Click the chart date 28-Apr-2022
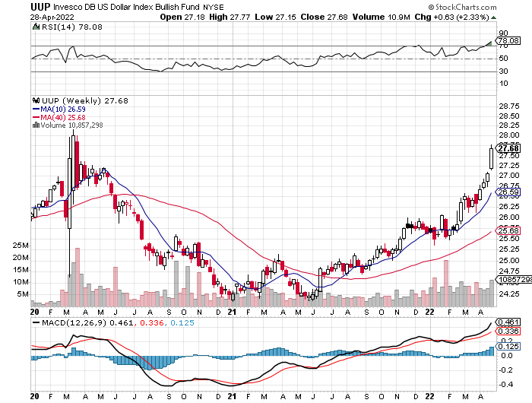Screen dimensions: 532x403 tap(52, 17)
